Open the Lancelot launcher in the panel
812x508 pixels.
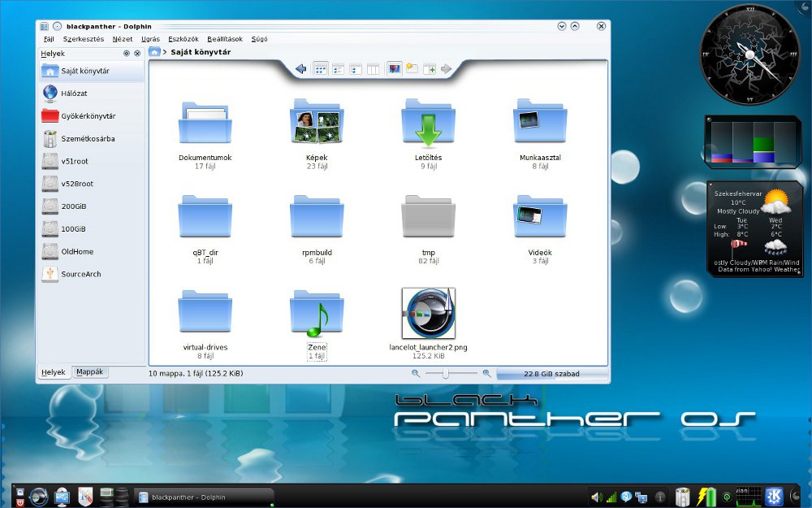pyautogui.click(x=39, y=497)
